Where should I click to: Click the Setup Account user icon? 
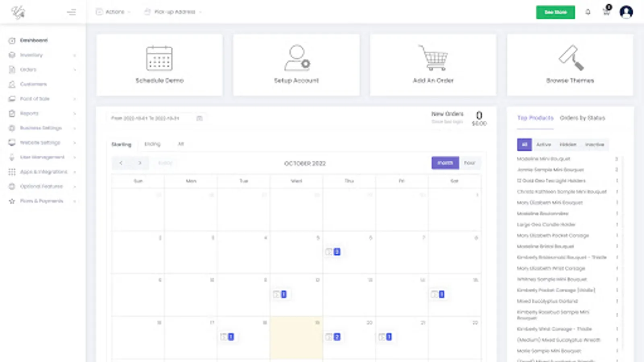[x=297, y=58]
